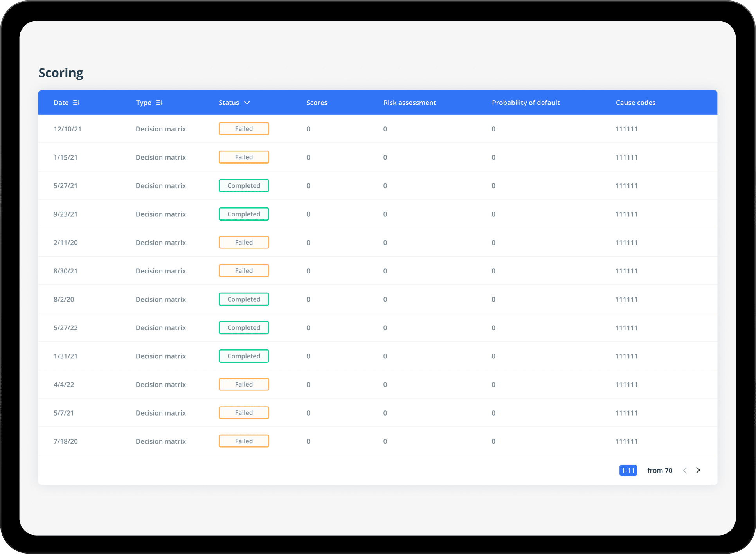This screenshot has height=554, width=756.
Task: Click cause code 111111 in 8/30/21 row
Action: 626,271
